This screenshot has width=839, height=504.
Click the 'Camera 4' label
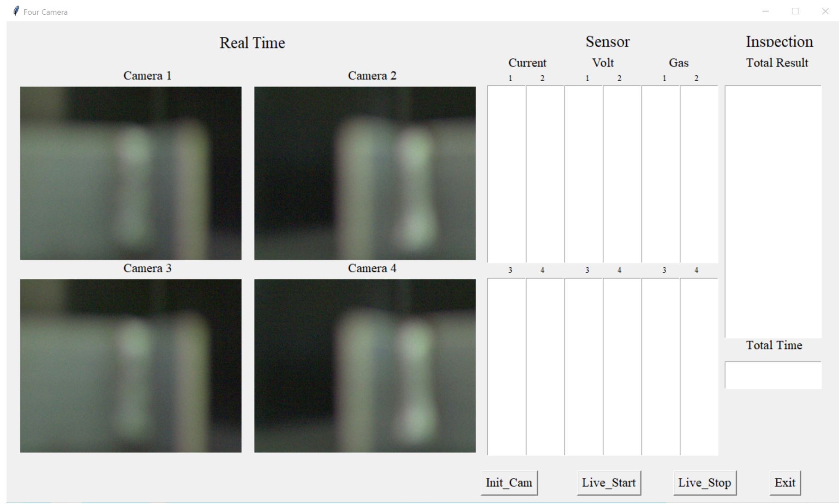pyautogui.click(x=372, y=268)
